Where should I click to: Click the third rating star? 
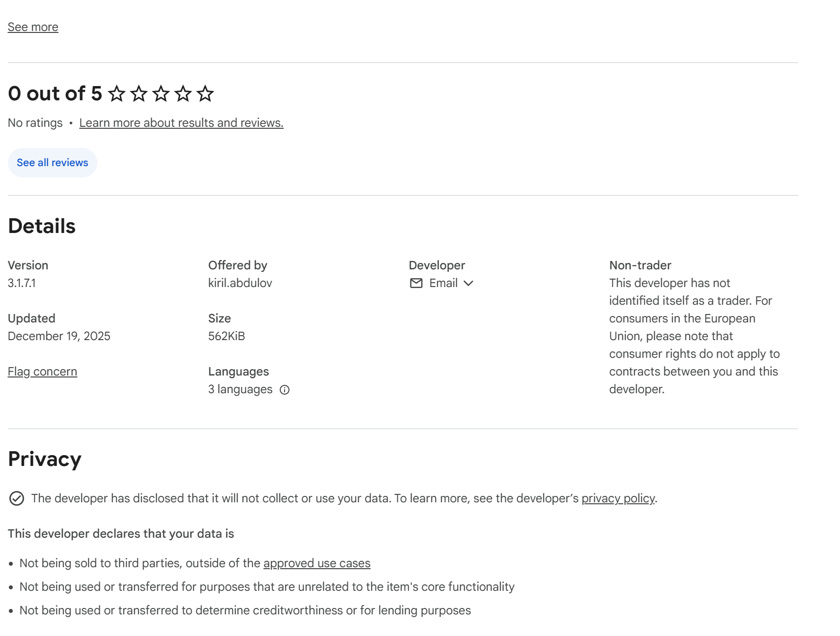click(161, 93)
